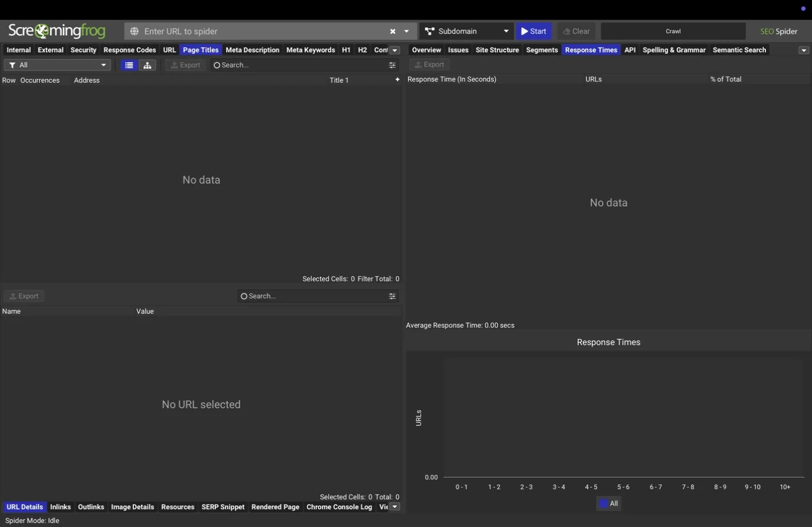Click the Screaming Frog logo

click(57, 31)
